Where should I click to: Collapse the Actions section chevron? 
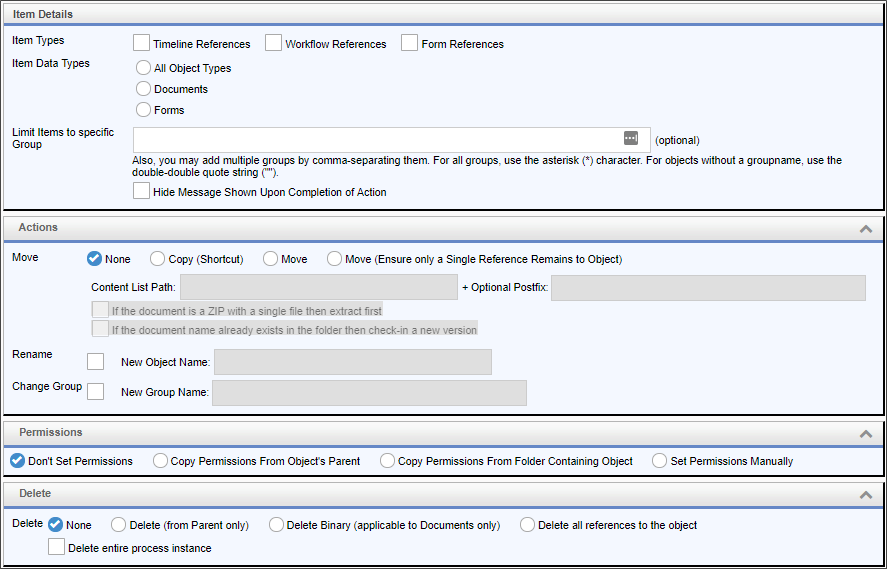pos(866,228)
